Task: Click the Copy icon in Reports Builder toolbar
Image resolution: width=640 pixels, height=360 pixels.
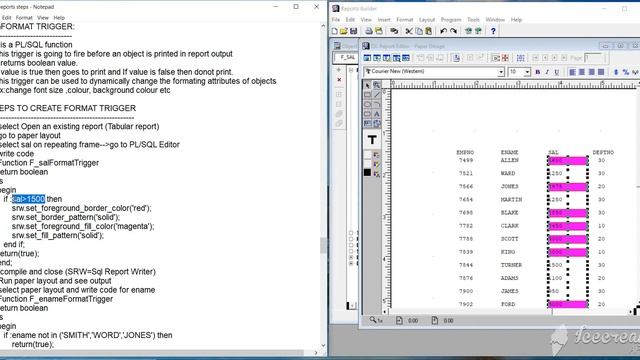Action: 419,31
